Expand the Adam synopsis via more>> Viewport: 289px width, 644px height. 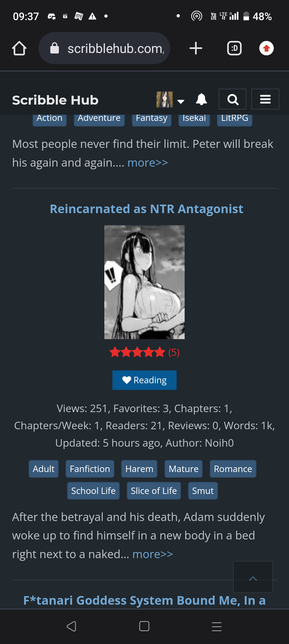153,554
